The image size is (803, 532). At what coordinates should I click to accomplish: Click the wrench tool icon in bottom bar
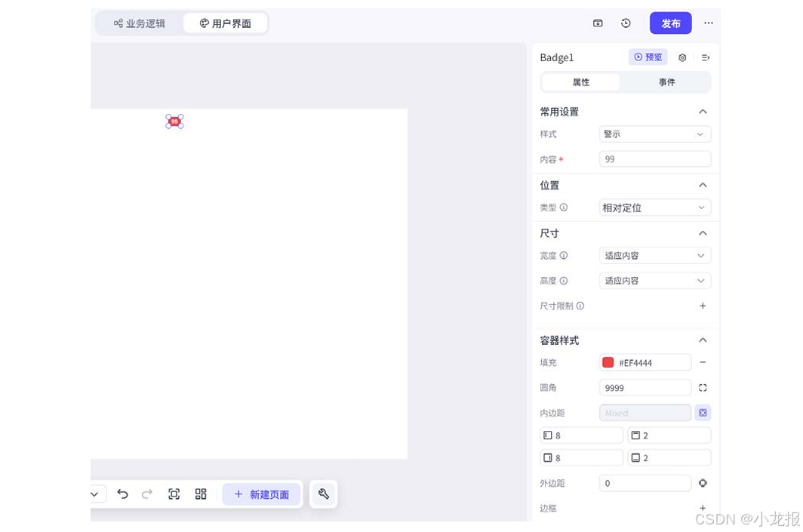pos(323,494)
